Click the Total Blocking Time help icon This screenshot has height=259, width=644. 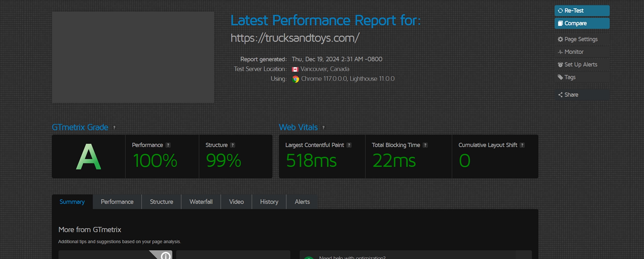point(425,145)
